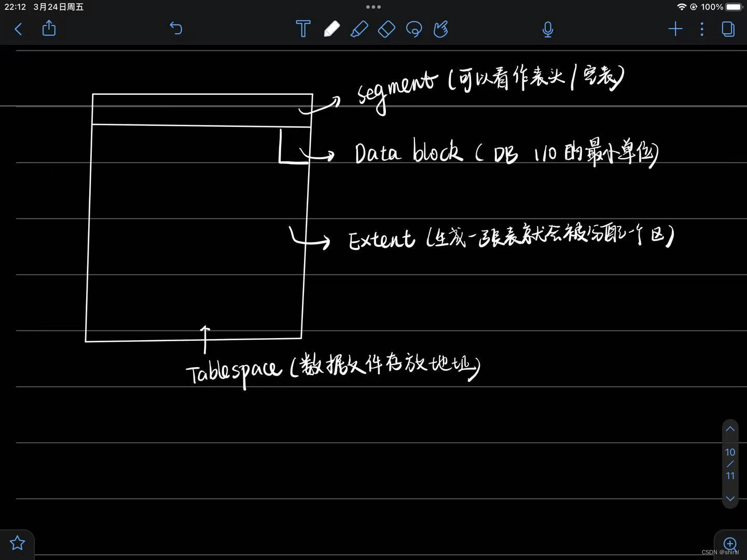Open the page overview panel
Image resolution: width=747 pixels, height=560 pixels.
(x=728, y=29)
